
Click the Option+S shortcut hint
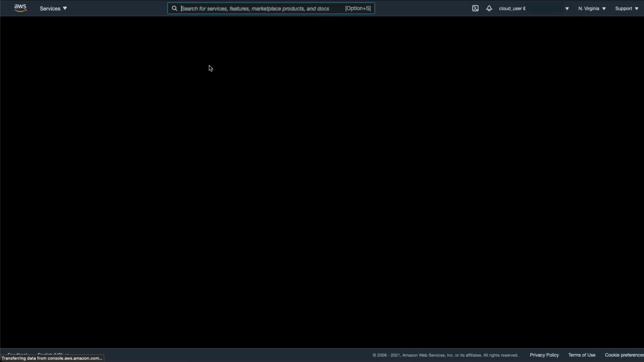coord(358,8)
